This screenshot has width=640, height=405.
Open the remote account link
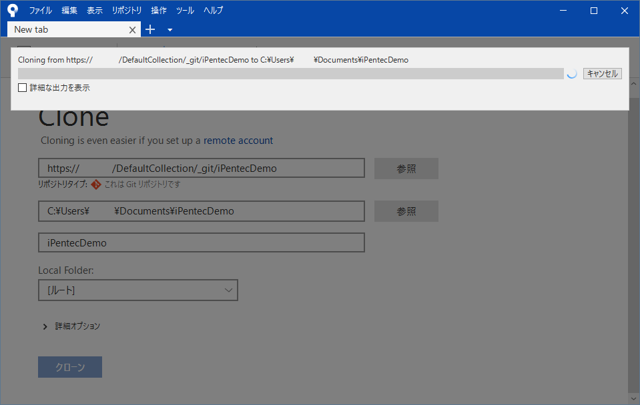click(238, 140)
